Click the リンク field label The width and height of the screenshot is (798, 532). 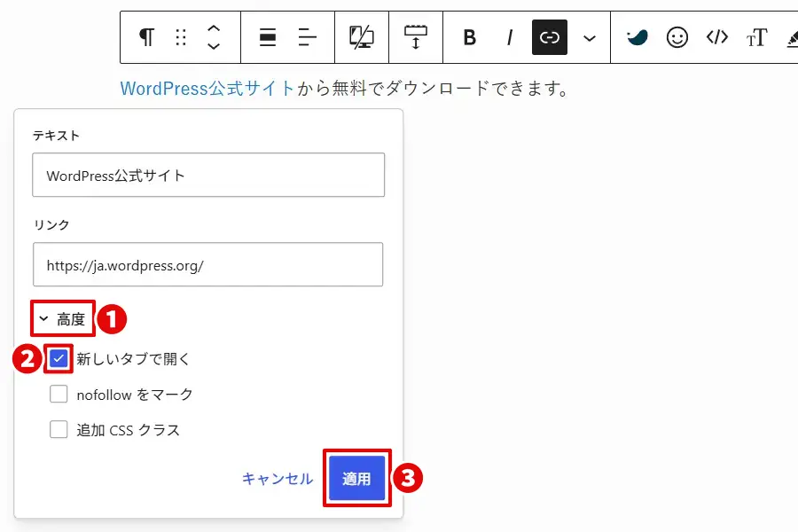coord(51,224)
